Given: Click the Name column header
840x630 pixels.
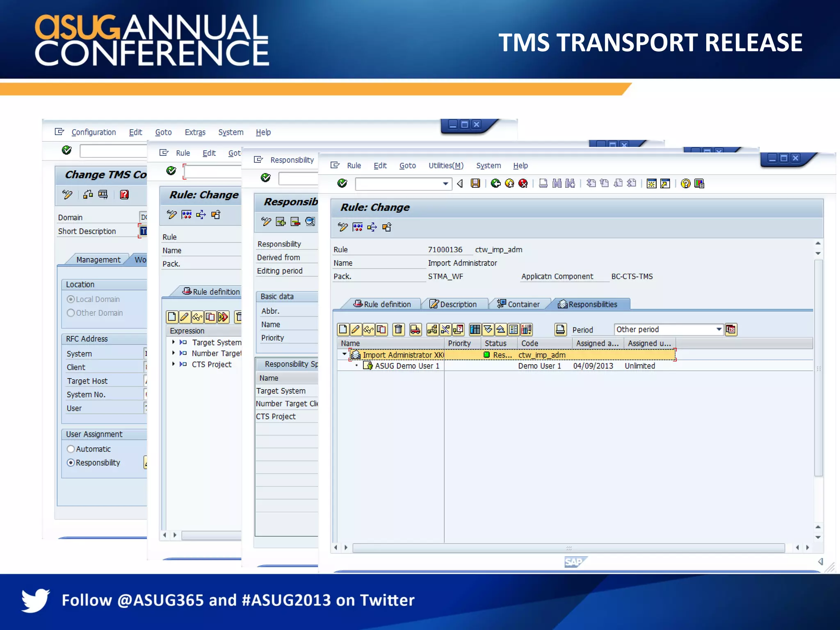Looking at the screenshot, I should [x=391, y=343].
